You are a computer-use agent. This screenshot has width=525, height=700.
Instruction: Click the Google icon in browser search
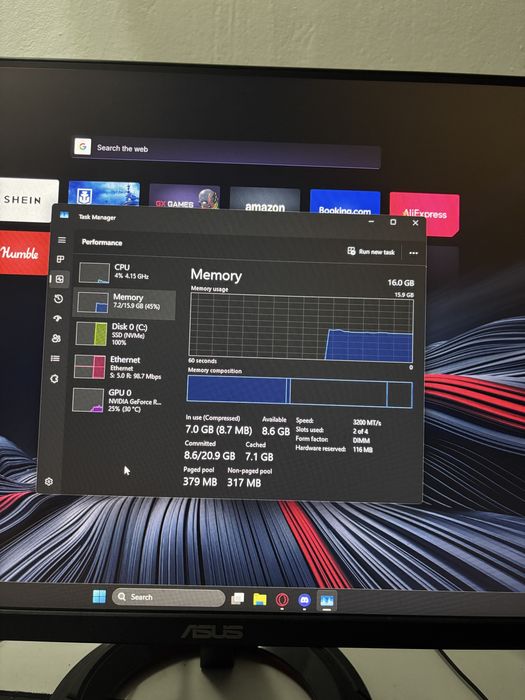click(83, 146)
